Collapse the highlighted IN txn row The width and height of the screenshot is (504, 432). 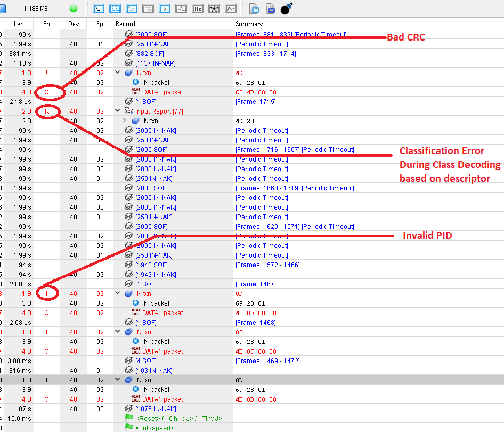coord(118,380)
